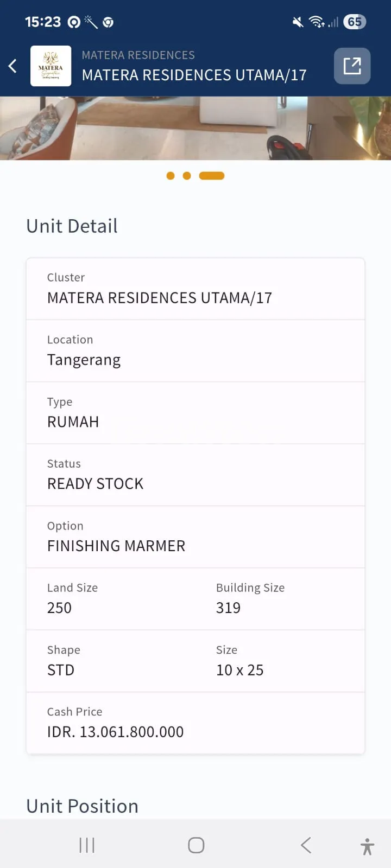Tap the Status READY STOCK row
Image resolution: width=391 pixels, height=868 pixels.
[x=195, y=475]
